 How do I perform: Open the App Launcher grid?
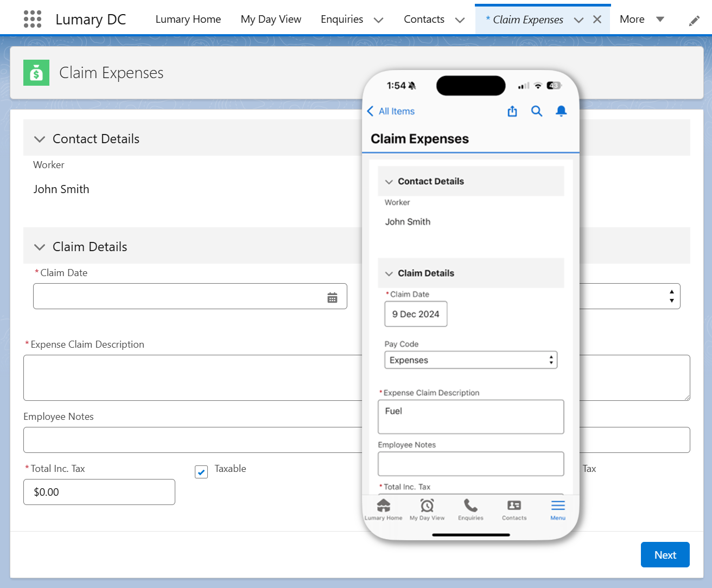(x=33, y=18)
